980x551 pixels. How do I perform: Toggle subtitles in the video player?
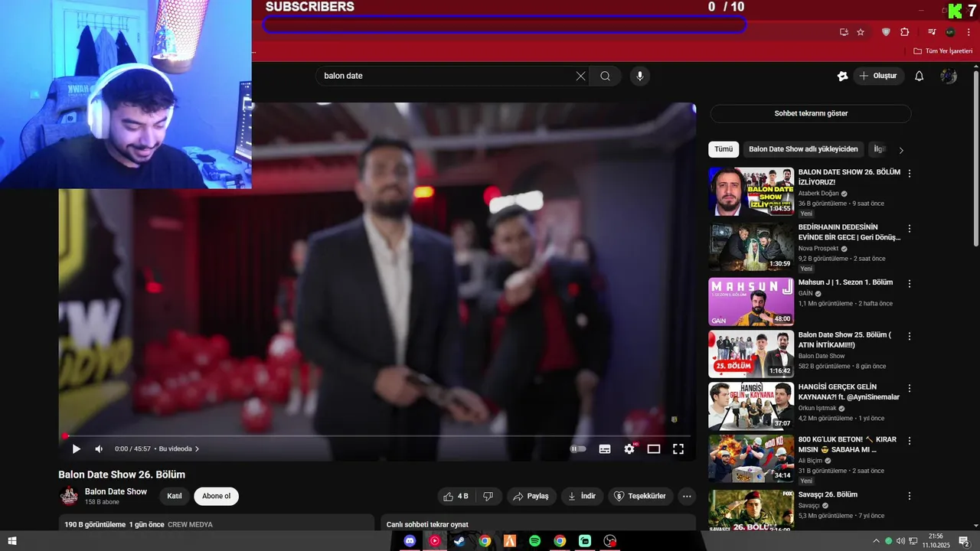(x=605, y=449)
